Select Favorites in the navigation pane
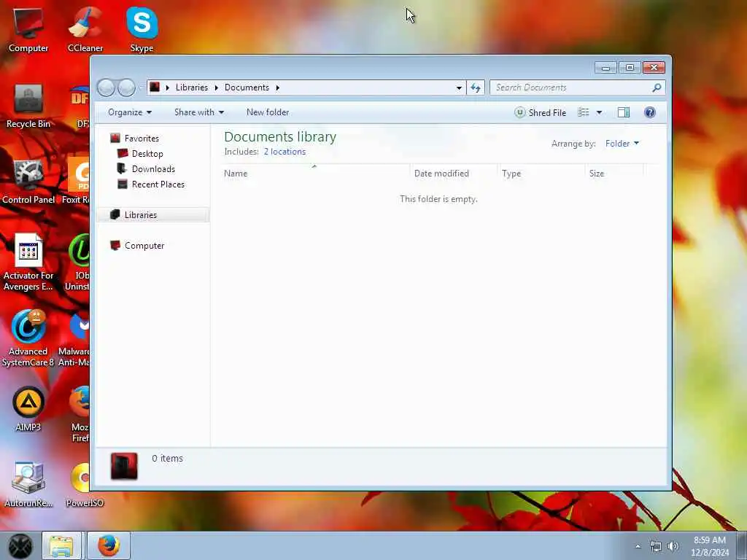747x560 pixels. pyautogui.click(x=142, y=138)
